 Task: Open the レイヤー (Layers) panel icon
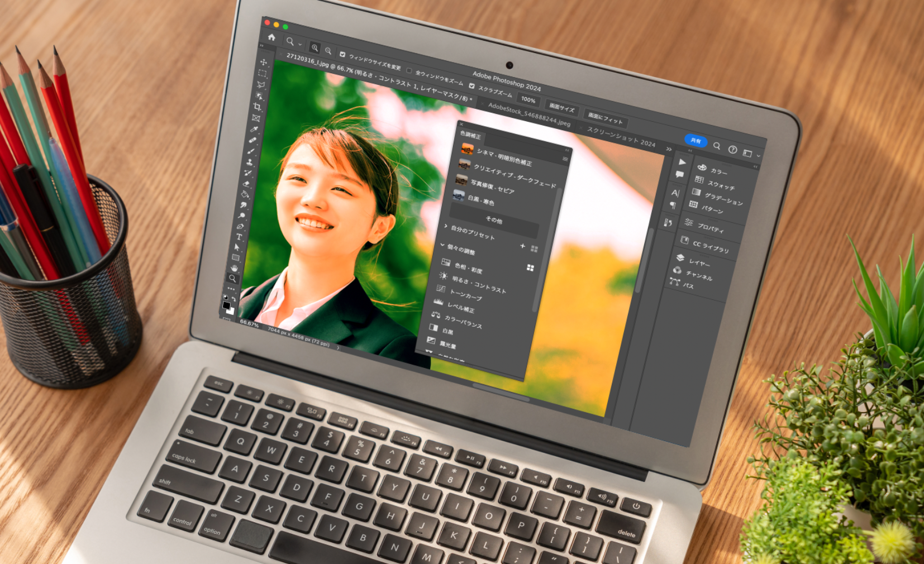[x=680, y=257]
